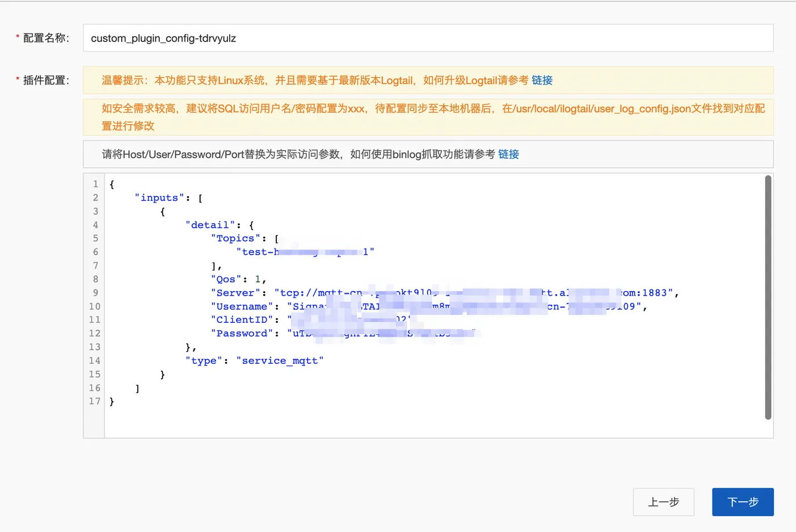Click the "Qos": 1 line
Screen dimensions: 796x532
pyautogui.click(x=239, y=279)
